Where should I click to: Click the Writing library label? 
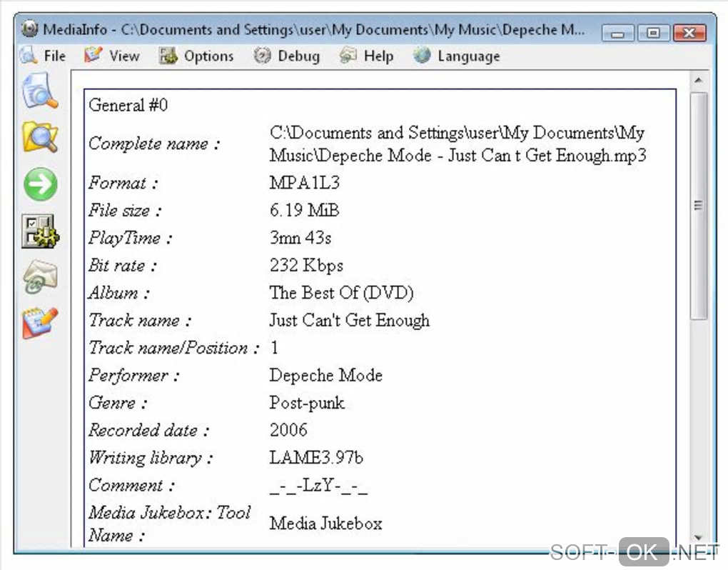151,458
